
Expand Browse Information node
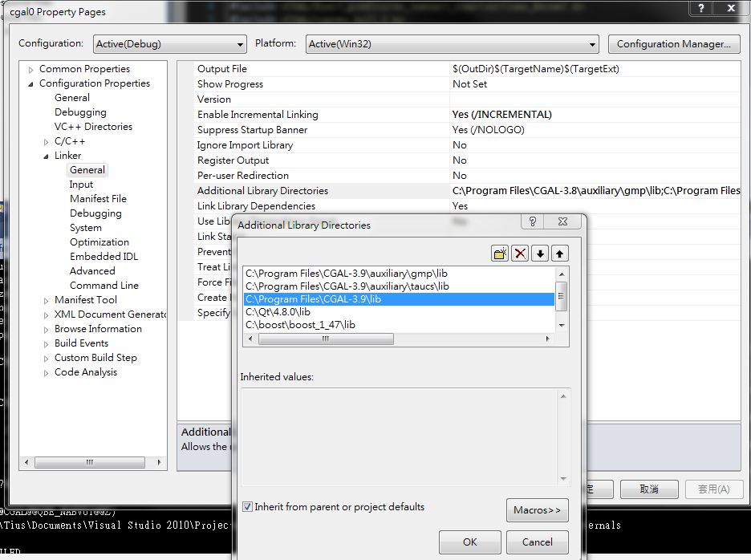coord(46,330)
